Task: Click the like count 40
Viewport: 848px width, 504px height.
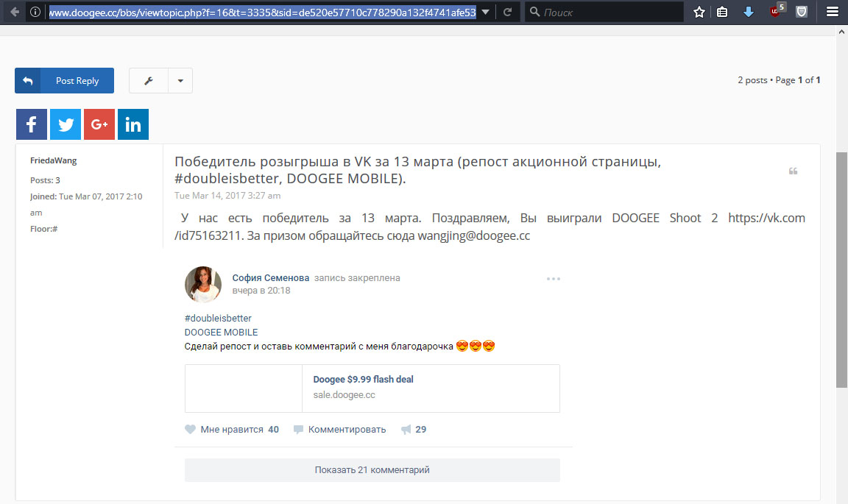Action: coord(274,430)
